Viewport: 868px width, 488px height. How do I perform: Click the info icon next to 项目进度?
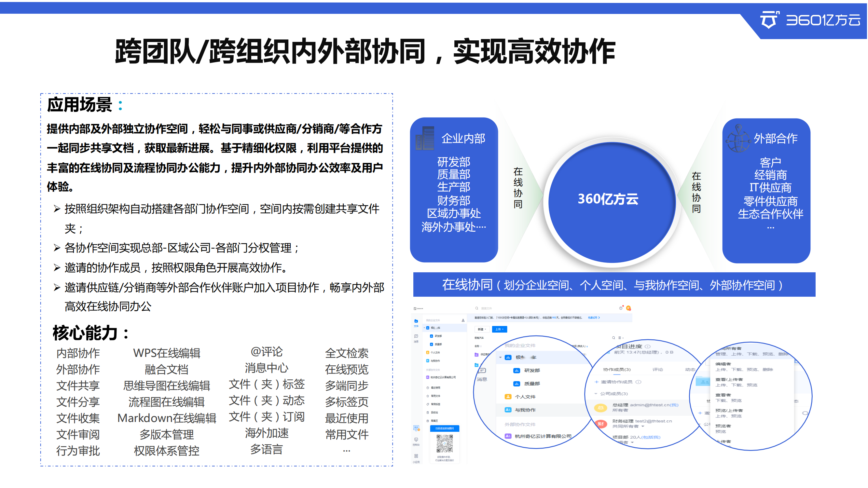648,346
